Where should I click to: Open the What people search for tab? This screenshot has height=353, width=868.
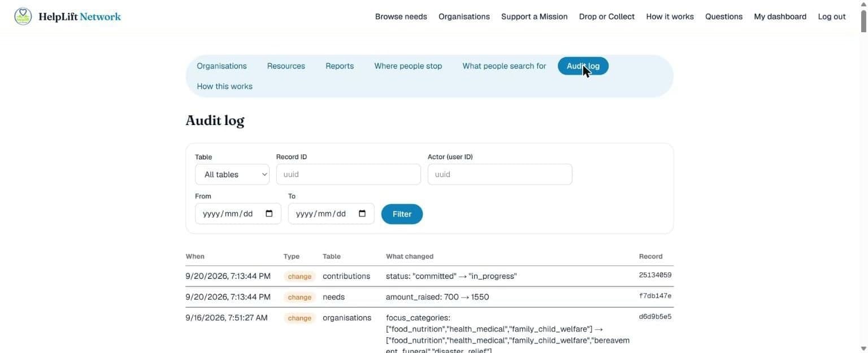pyautogui.click(x=504, y=66)
